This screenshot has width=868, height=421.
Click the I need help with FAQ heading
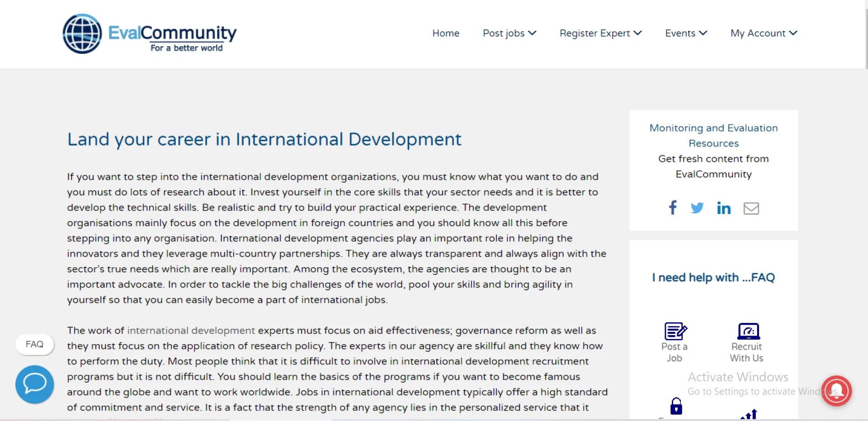point(713,277)
